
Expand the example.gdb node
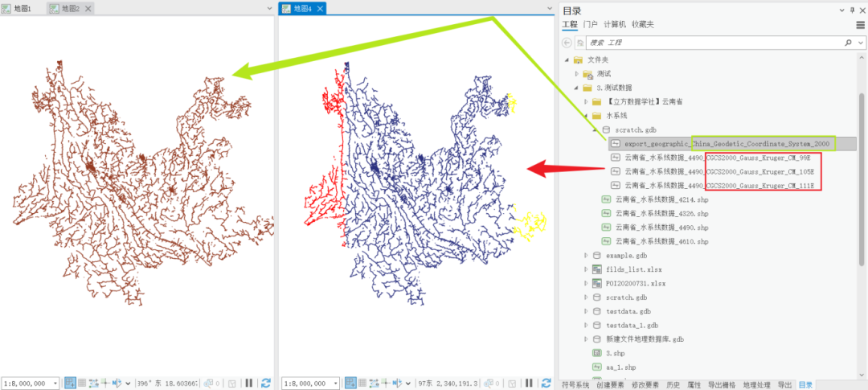click(x=586, y=256)
